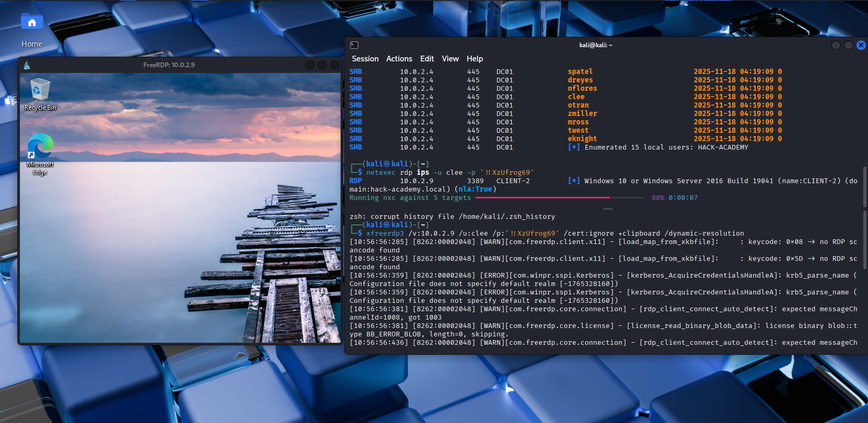Click the terminal window icon left of the title
The height and width of the screenshot is (423, 868).
click(354, 45)
